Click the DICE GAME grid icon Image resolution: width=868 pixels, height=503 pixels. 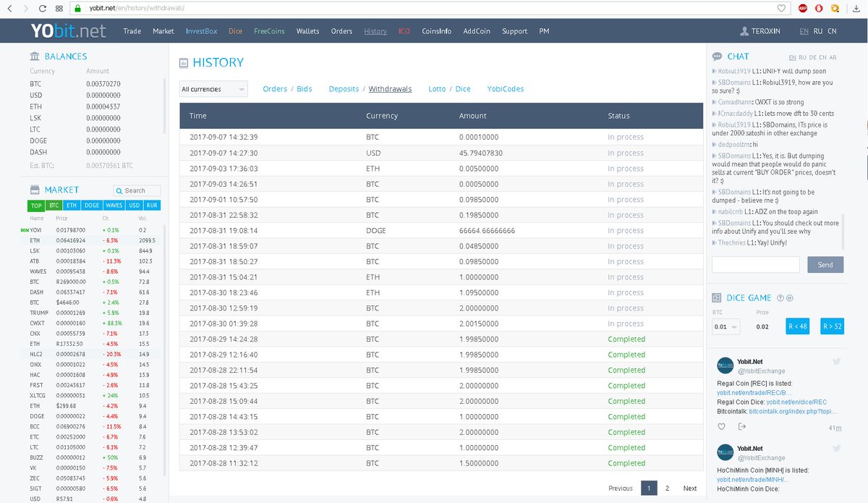[717, 297]
